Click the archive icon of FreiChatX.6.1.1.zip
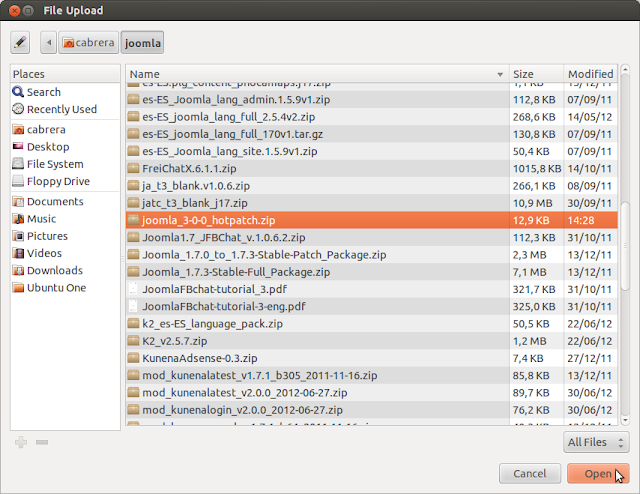The width and height of the screenshot is (640, 494). point(133,168)
